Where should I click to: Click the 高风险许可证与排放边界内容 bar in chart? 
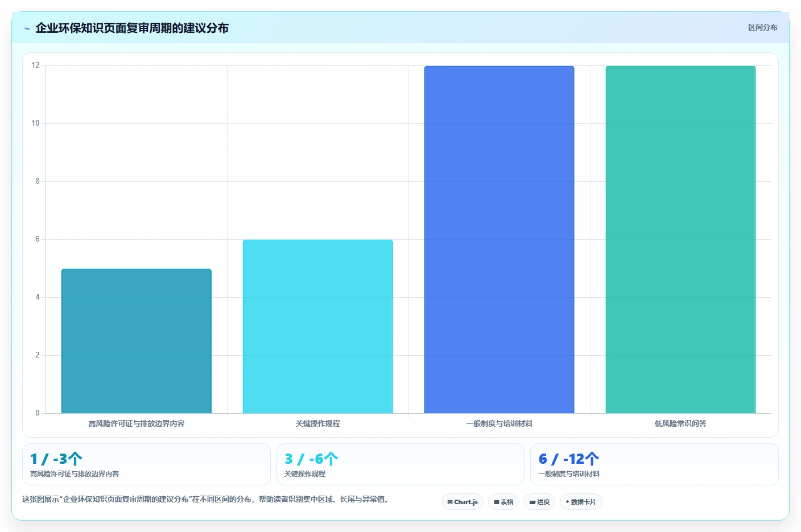137,341
